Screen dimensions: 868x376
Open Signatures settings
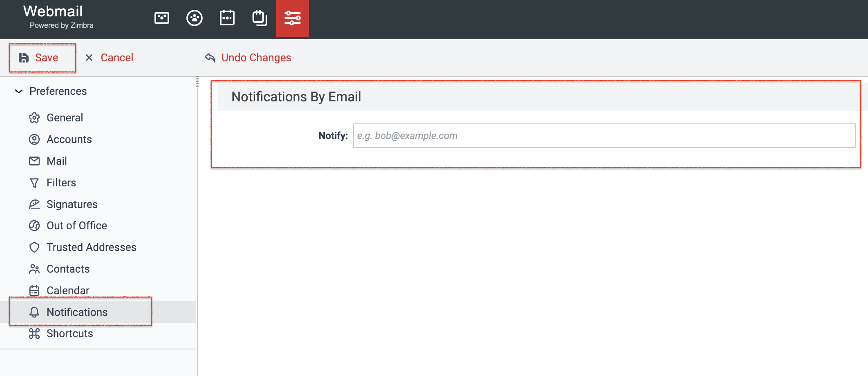click(x=63, y=204)
